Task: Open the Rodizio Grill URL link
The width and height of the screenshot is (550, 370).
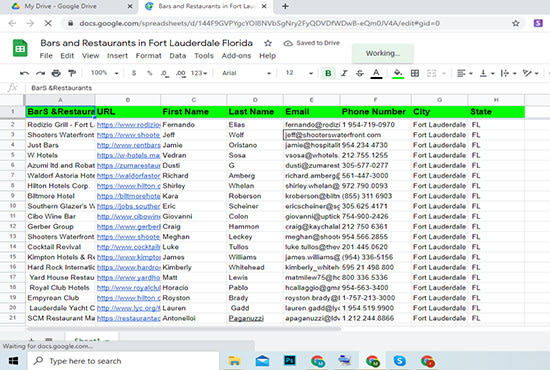Action: point(128,125)
